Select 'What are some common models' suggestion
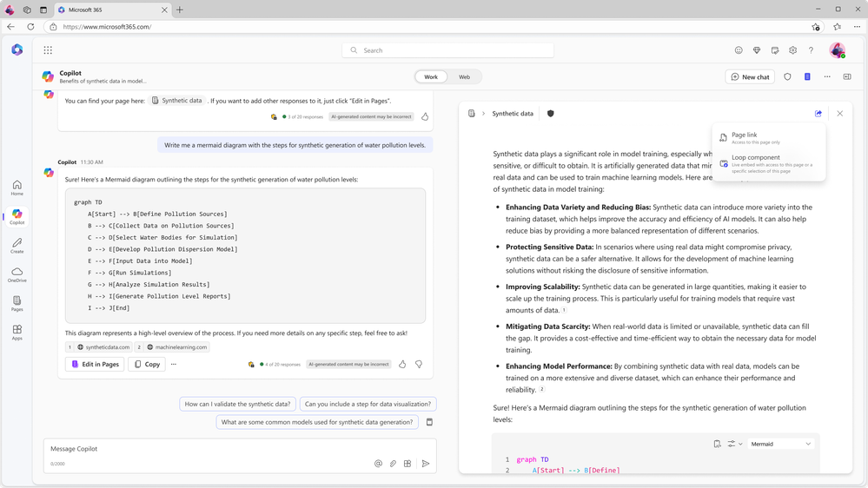 (317, 422)
